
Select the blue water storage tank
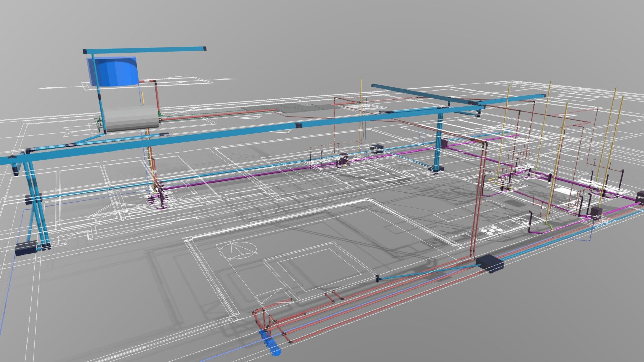(x=112, y=71)
